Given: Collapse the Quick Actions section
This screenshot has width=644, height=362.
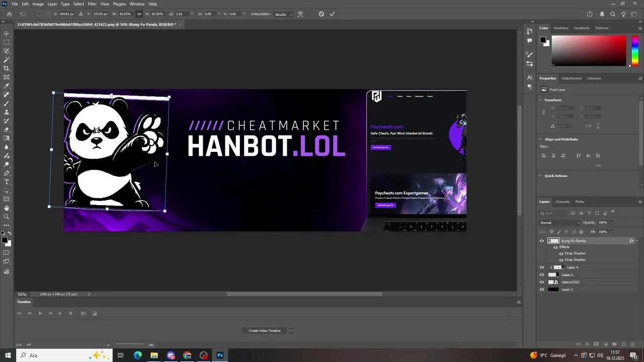Looking at the screenshot, I should 541,176.
